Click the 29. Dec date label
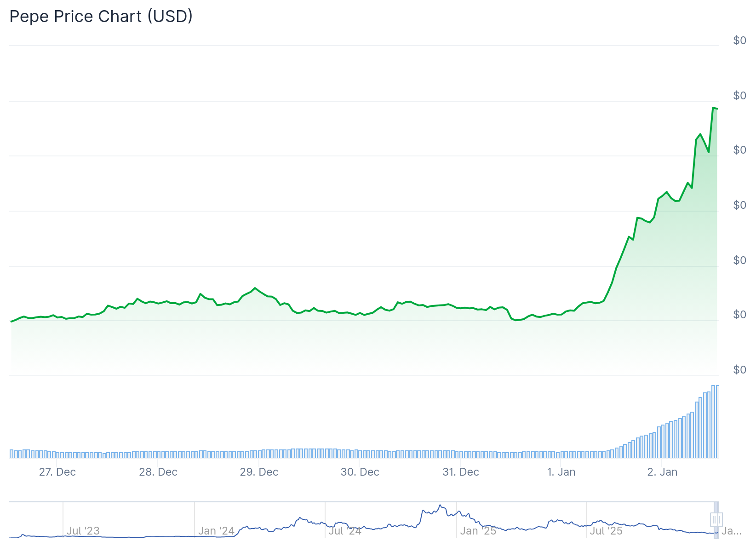The image size is (756, 552). click(259, 472)
